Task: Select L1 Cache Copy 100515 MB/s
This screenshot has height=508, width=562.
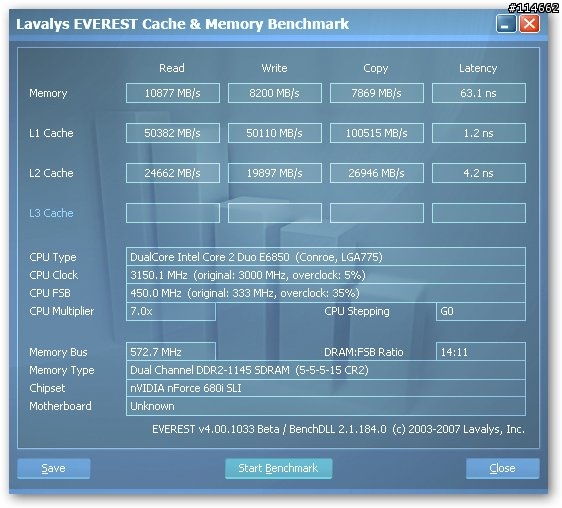Action: tap(377, 133)
